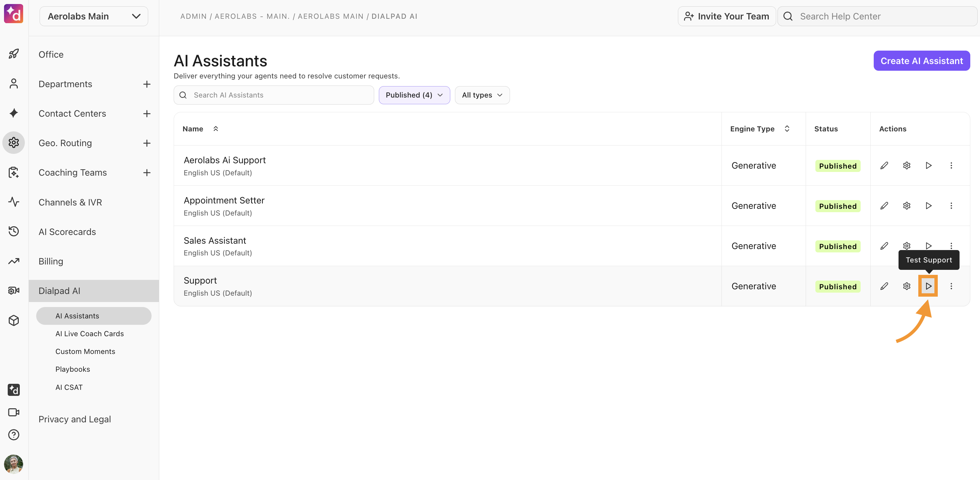Test the Sales Assistant with play icon
This screenshot has width=980, height=480.
pyautogui.click(x=928, y=246)
